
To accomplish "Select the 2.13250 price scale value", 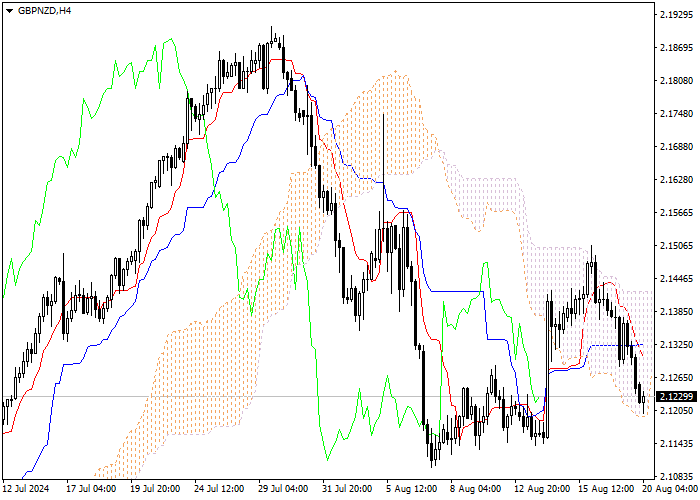I will (676, 345).
